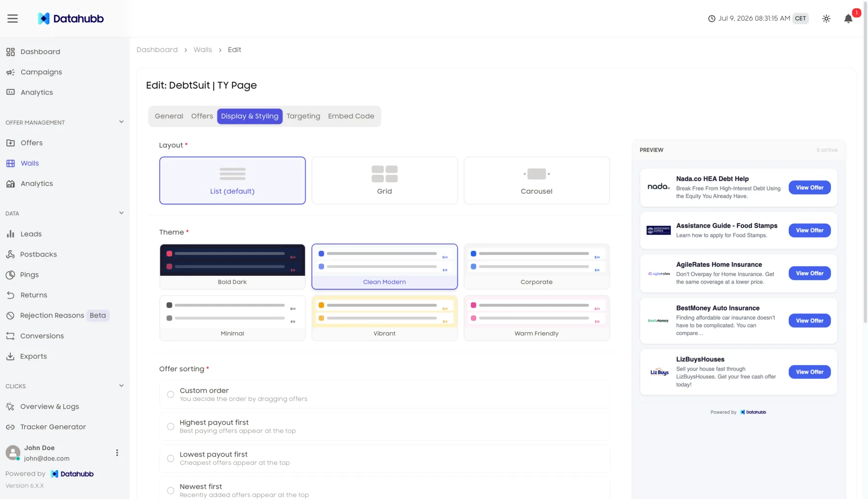The image size is (868, 499).
Task: Choose the Grid layout card
Action: (x=384, y=180)
